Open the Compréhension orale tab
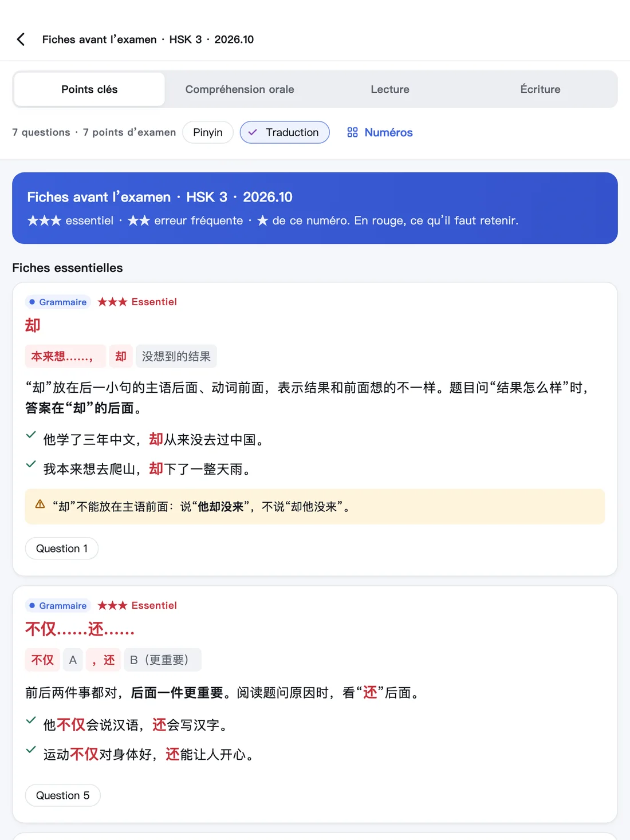The width and height of the screenshot is (630, 840). [x=239, y=89]
